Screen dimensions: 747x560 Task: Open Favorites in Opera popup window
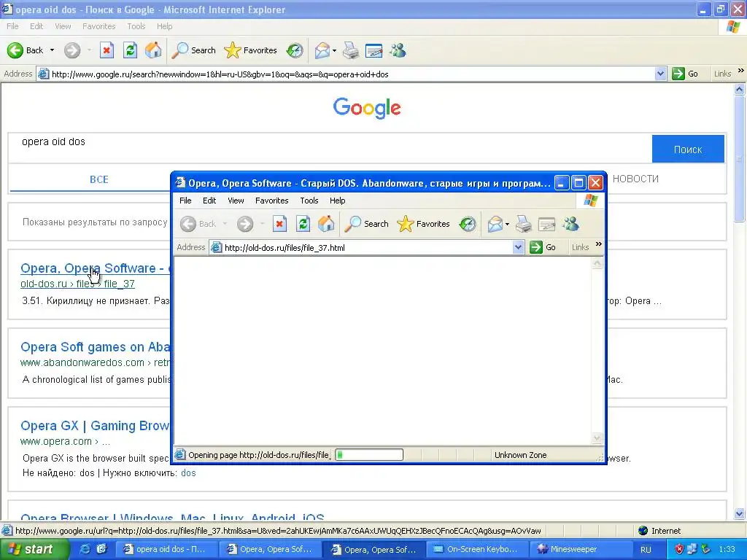(x=424, y=223)
